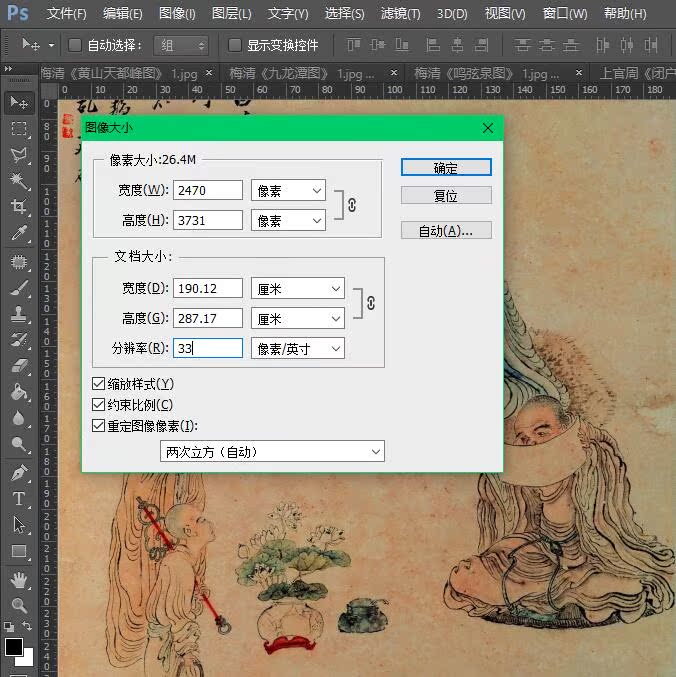This screenshot has height=677, width=676.
Task: Select the Clone Stamp tool
Action: 19,314
